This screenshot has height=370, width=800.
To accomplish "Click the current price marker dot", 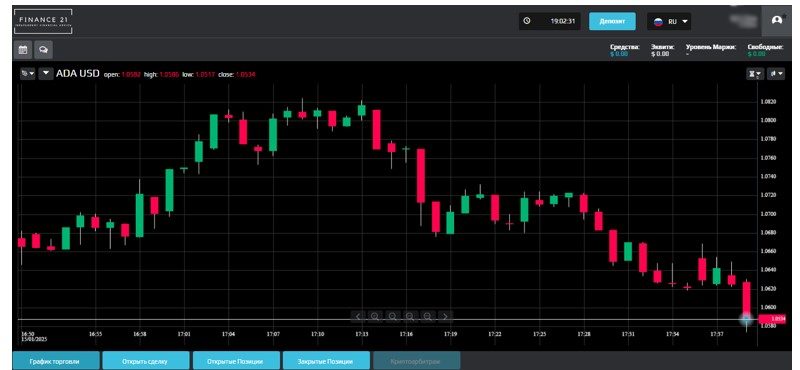I will 746,319.
